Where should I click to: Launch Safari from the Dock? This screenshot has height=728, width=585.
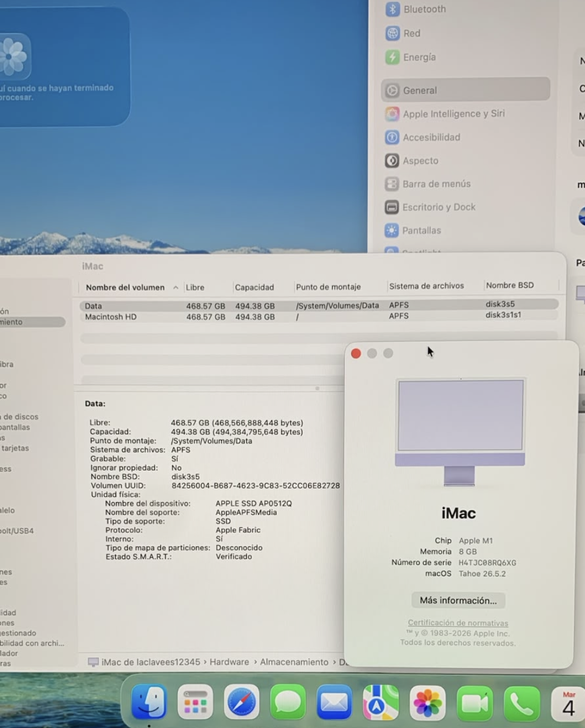pos(241,703)
